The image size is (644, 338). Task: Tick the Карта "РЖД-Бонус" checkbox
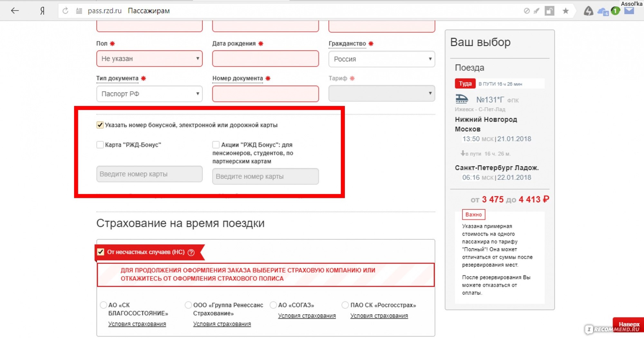[100, 145]
